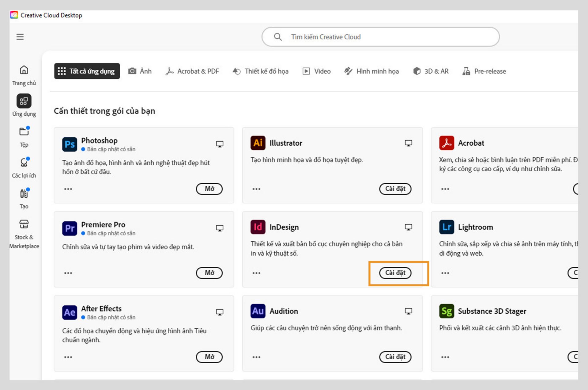Screen dimensions: 588x390
Task: Click the Tạo create sidebar icon
Action: (x=24, y=193)
